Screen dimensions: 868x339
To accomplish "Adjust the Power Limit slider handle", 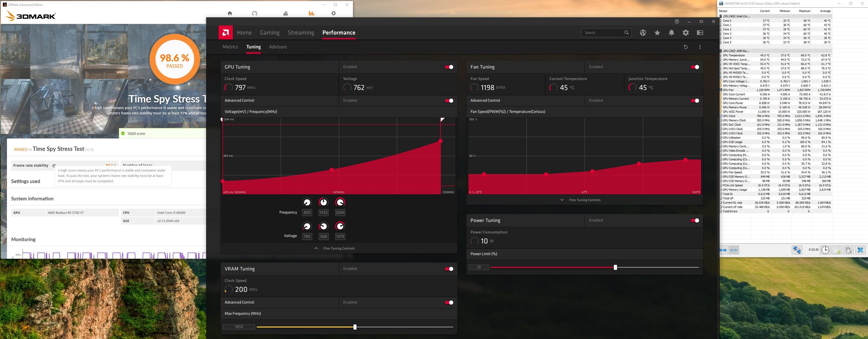I will pos(615,267).
